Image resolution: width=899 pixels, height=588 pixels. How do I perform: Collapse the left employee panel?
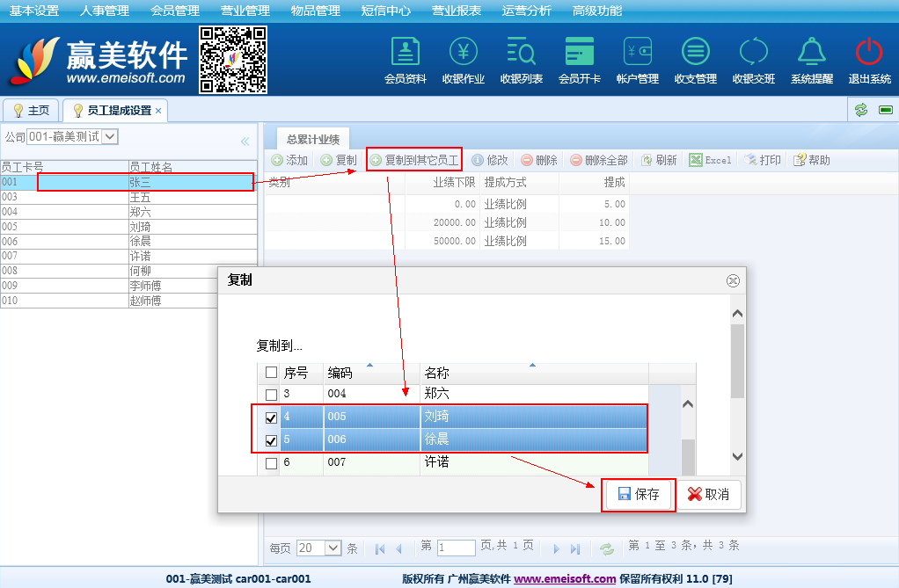pos(245,141)
